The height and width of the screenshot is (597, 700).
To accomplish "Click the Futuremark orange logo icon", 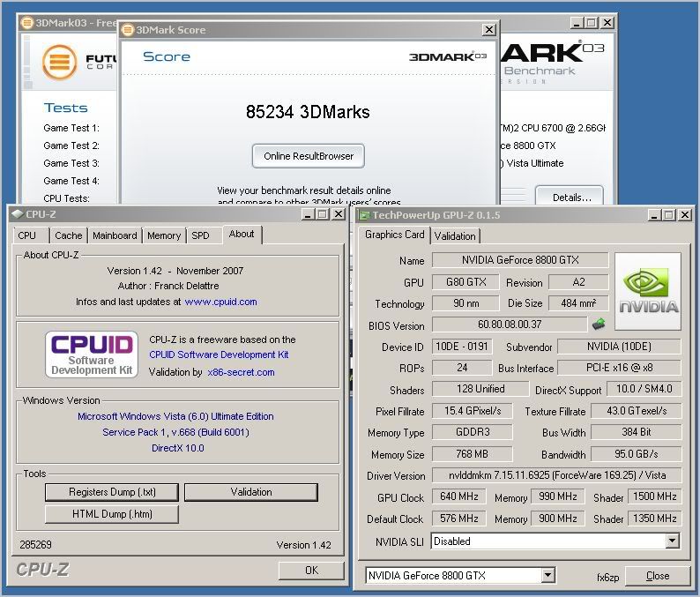I will [x=59, y=63].
